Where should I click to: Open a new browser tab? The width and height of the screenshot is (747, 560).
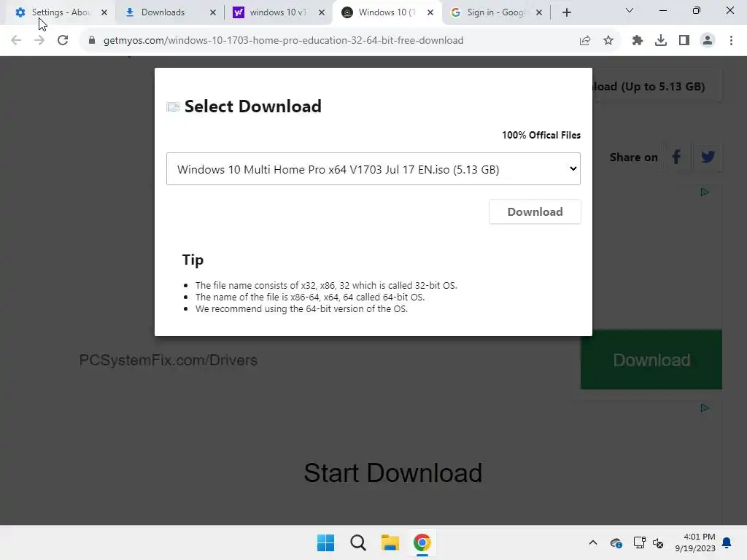click(x=566, y=12)
